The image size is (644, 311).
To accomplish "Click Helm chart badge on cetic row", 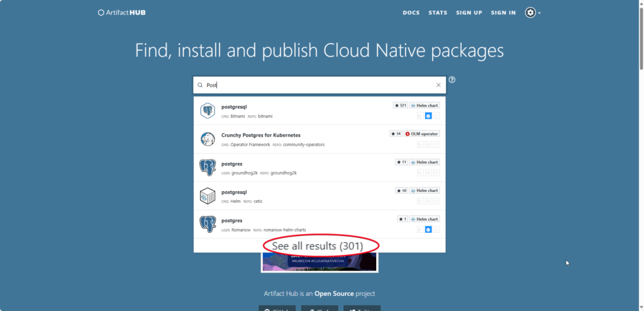I will [425, 191].
